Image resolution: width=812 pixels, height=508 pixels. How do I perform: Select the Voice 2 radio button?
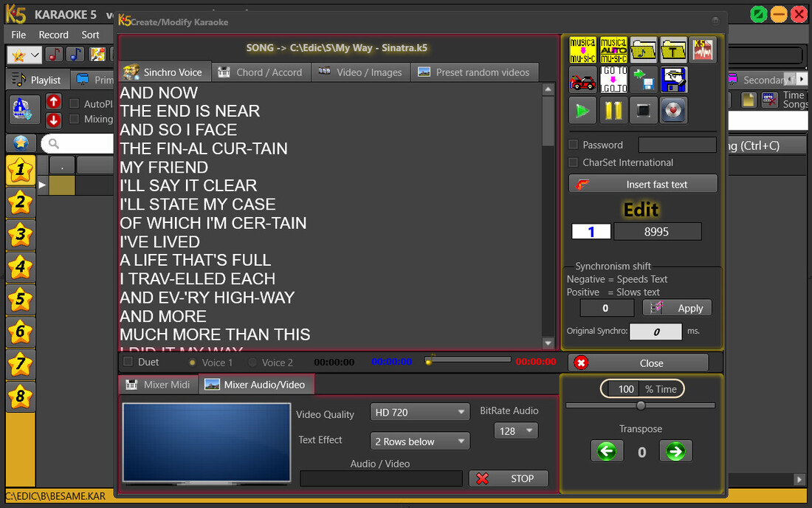(x=252, y=363)
